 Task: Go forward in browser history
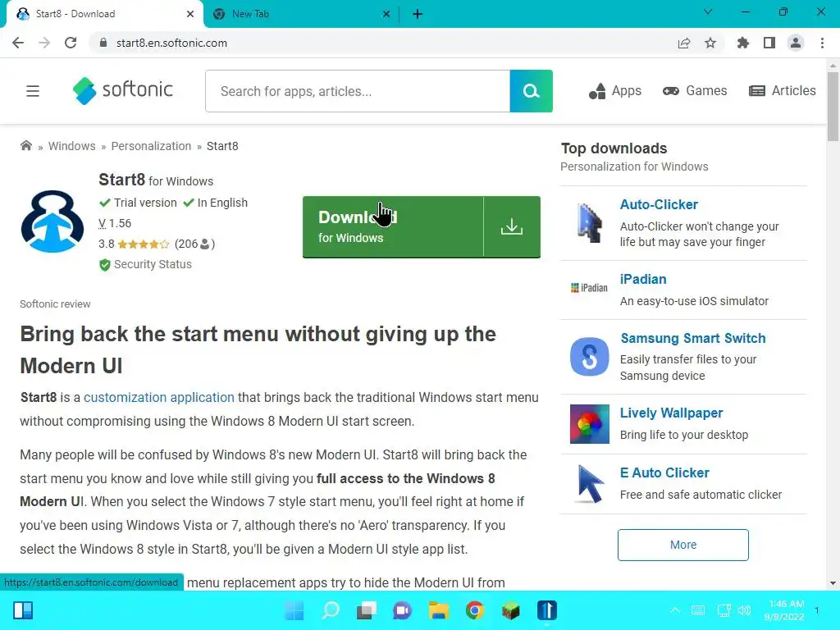click(44, 43)
